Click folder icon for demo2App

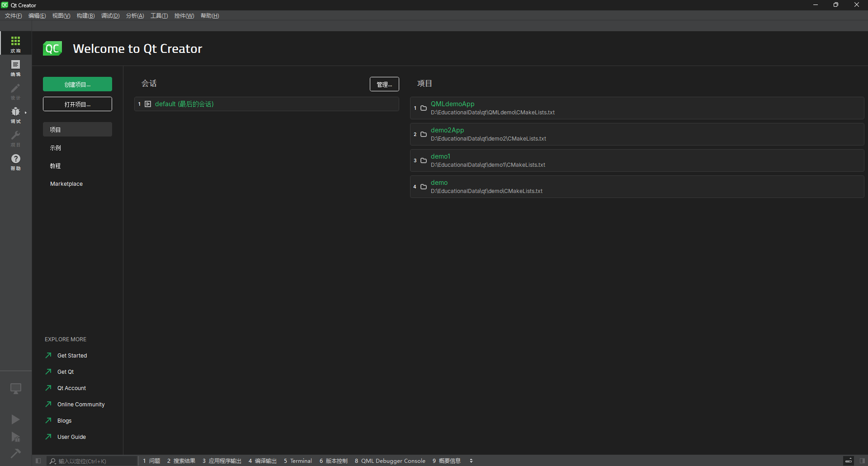pos(424,134)
